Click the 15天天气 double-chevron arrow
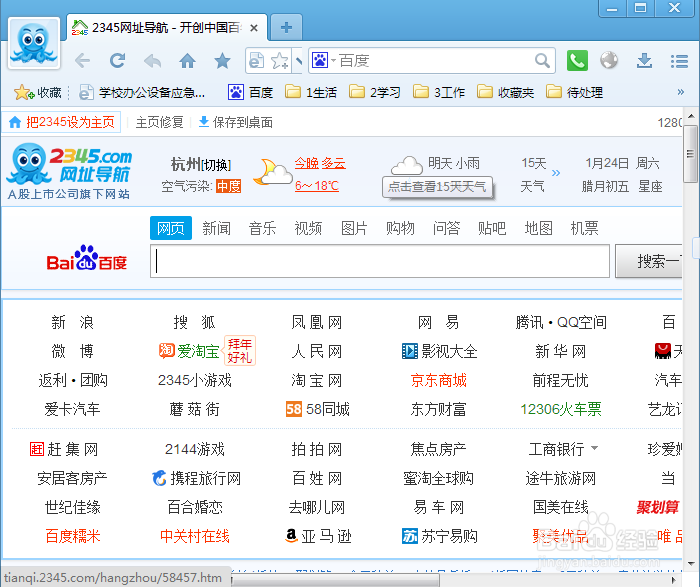Image resolution: width=700 pixels, height=587 pixels. click(555, 173)
